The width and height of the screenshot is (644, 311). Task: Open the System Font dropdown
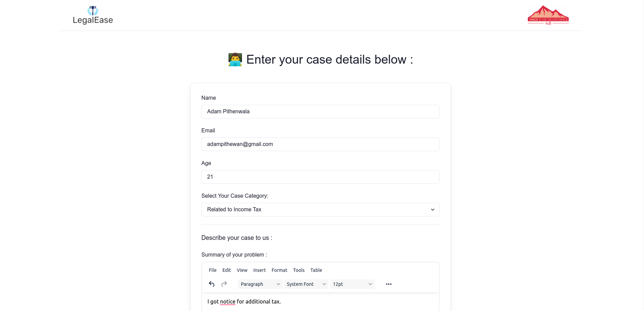click(306, 284)
